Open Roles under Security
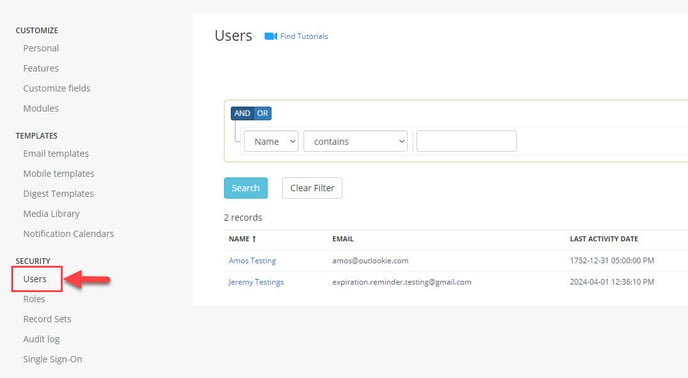The width and height of the screenshot is (688, 378). tap(34, 299)
